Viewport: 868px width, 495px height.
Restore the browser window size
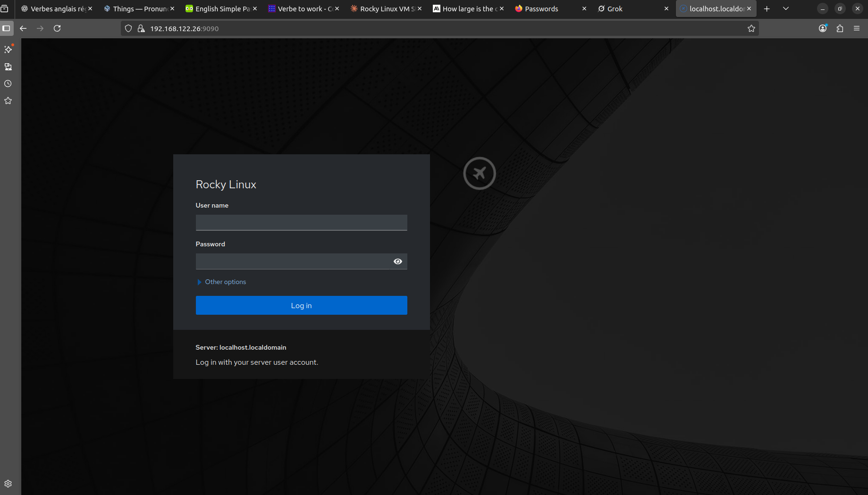(x=840, y=8)
